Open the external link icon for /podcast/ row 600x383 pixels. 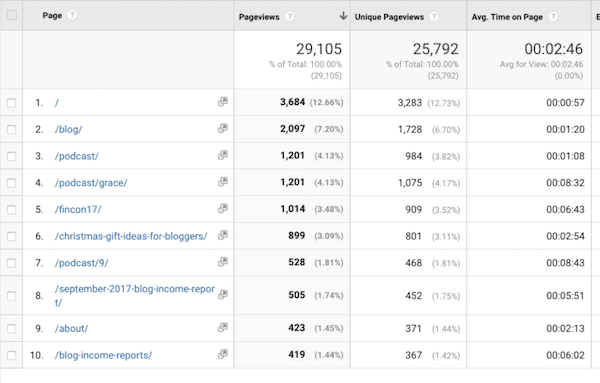pyautogui.click(x=223, y=155)
